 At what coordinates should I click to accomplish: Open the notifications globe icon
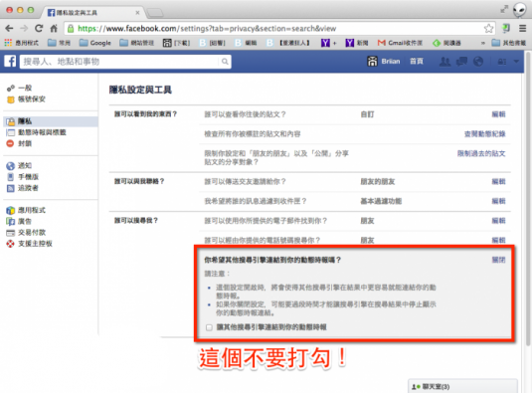478,62
